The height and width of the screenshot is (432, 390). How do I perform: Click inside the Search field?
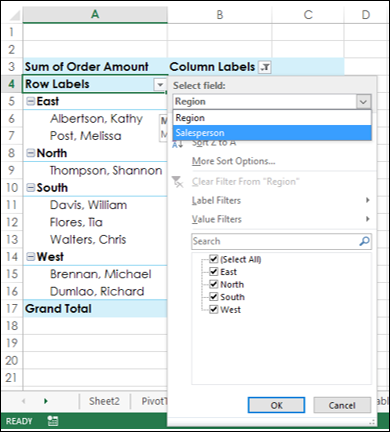(275, 241)
